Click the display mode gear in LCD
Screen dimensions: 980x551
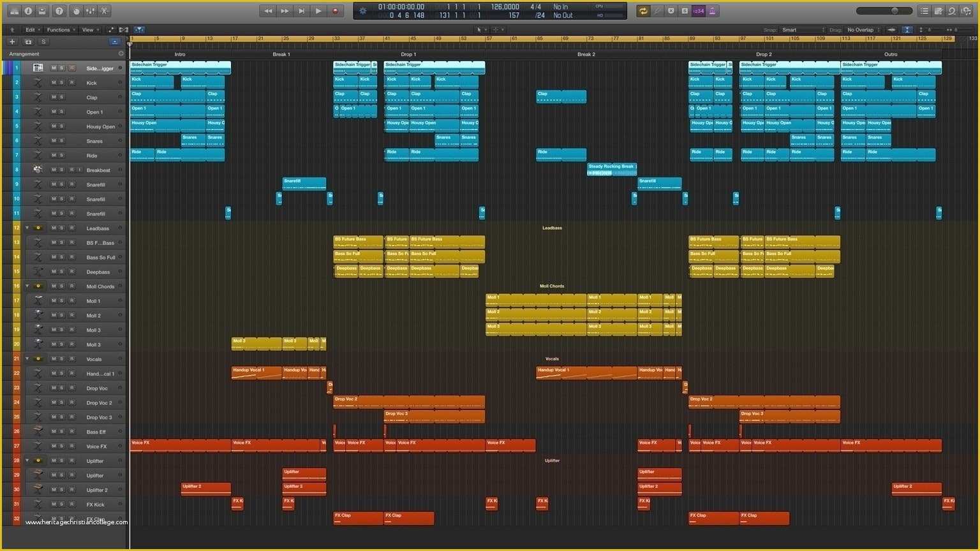tap(363, 11)
